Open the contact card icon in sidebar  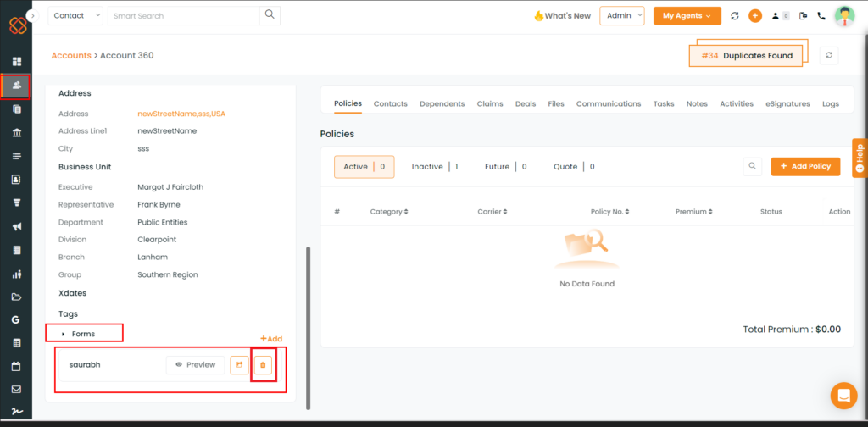pyautogui.click(x=17, y=180)
